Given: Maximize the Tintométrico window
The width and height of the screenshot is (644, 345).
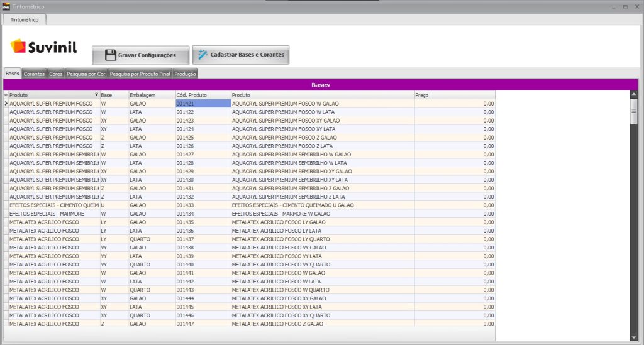Looking at the screenshot, I should 625,6.
